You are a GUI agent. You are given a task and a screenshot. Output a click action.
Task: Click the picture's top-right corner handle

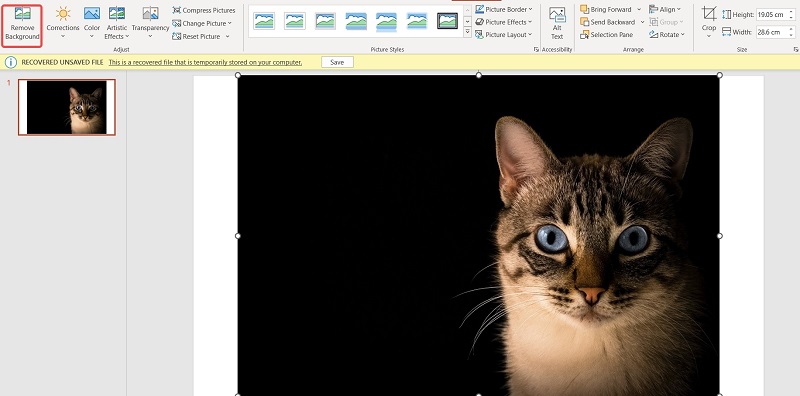pos(720,75)
